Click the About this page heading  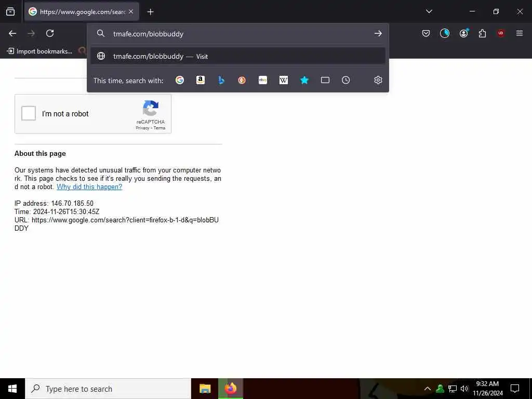tap(40, 153)
